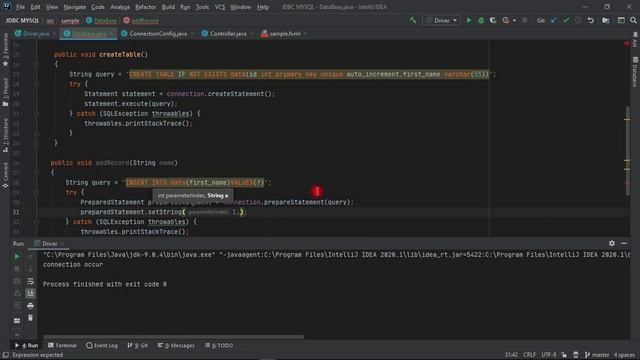Viewport: 640px width, 360px height.
Task: Open the 6: TODO tool window
Action: 219,345
